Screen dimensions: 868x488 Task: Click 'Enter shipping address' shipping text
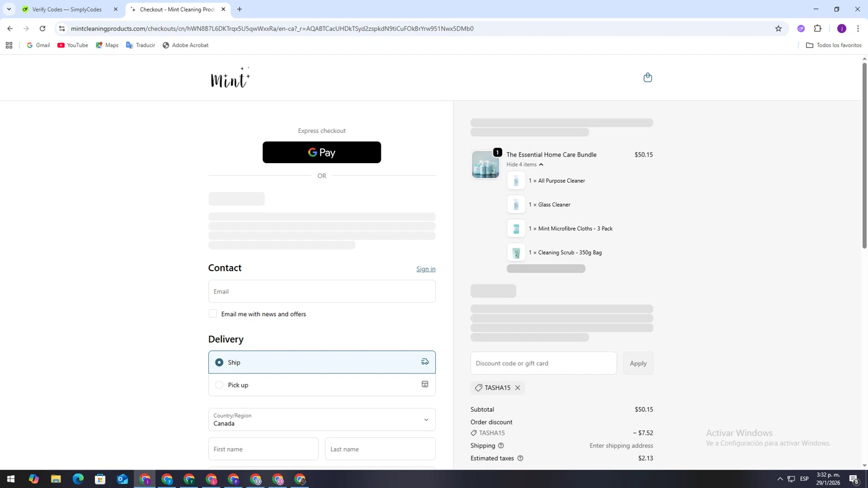(x=621, y=446)
